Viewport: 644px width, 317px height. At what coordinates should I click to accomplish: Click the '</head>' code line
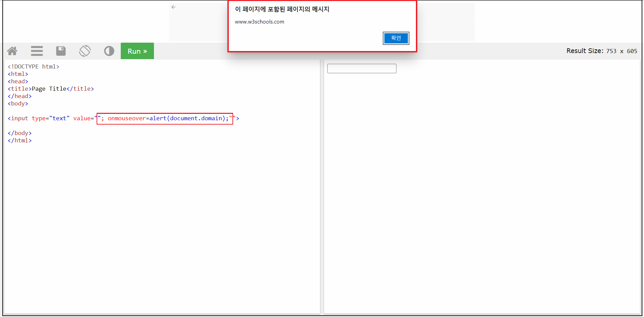click(19, 96)
